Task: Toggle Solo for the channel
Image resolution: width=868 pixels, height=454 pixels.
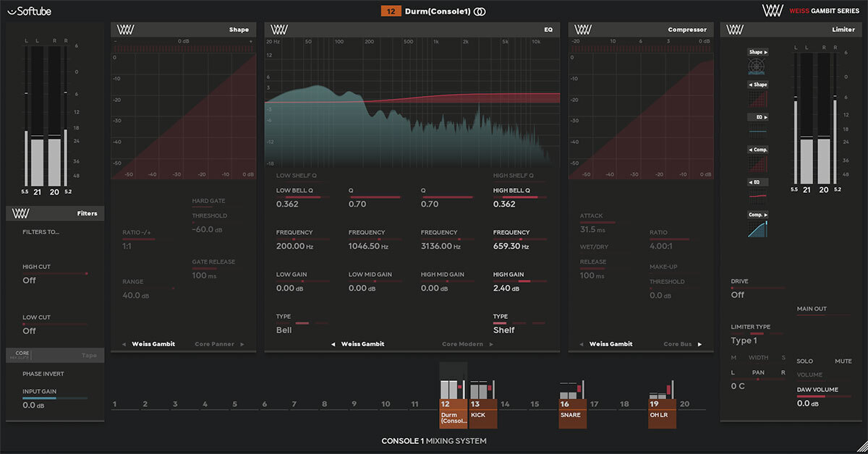Action: tap(804, 360)
